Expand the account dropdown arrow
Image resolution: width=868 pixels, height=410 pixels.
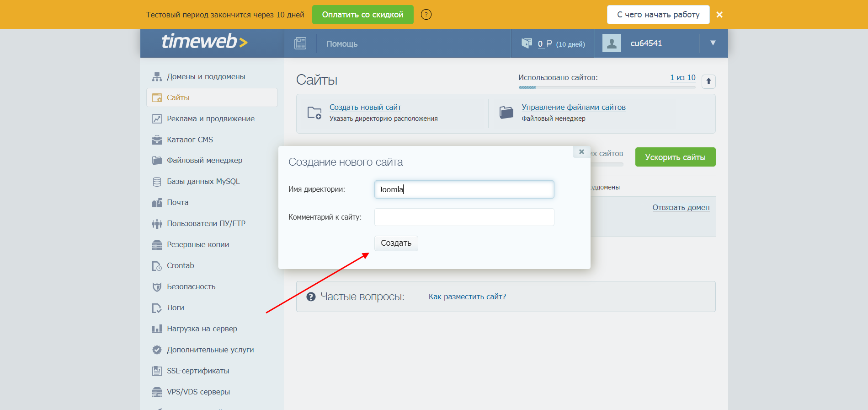point(713,43)
